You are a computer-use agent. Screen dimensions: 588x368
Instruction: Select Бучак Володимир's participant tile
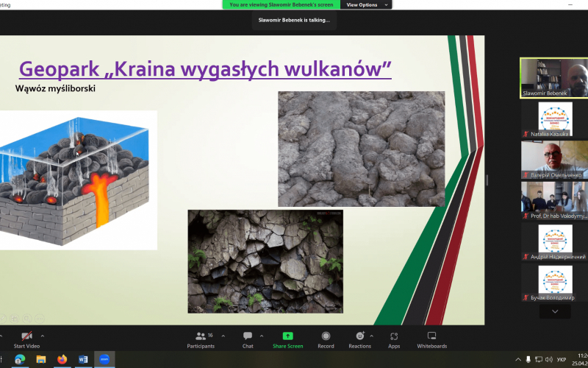[x=555, y=283]
